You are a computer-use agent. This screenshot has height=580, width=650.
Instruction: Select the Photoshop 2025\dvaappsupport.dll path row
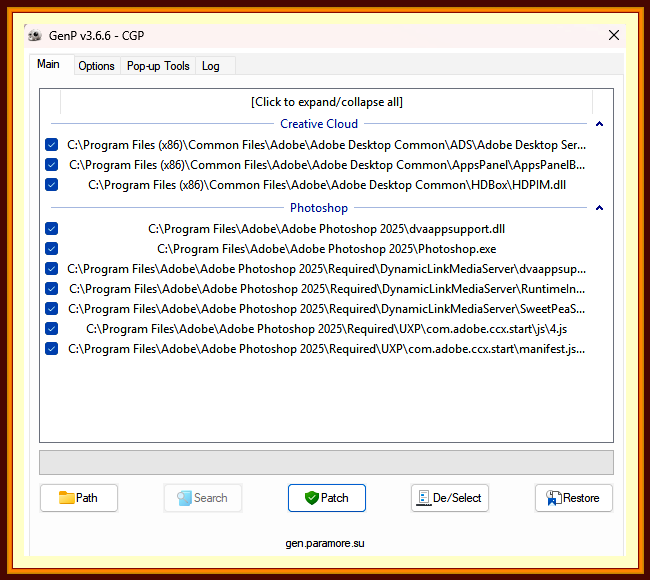(327, 228)
